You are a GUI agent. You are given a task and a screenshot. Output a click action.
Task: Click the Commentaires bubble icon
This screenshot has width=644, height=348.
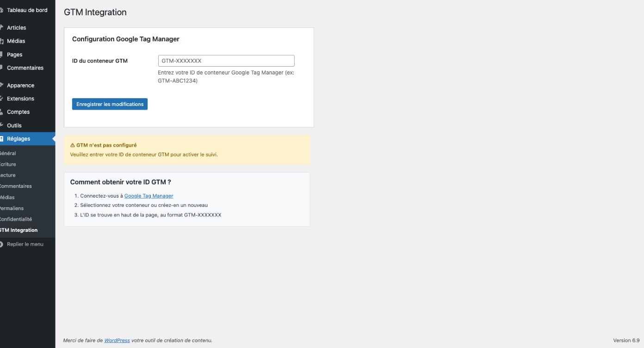pyautogui.click(x=1, y=68)
